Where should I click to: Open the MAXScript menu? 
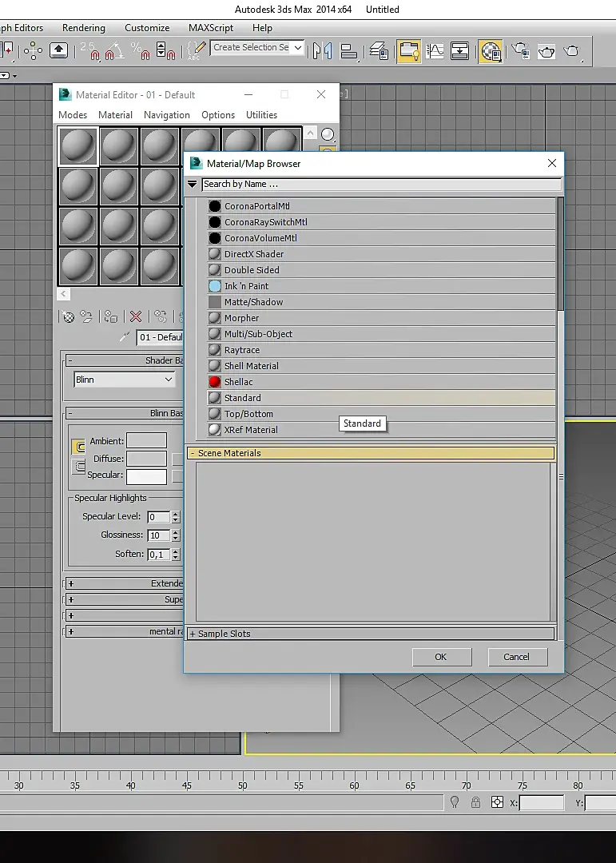211,27
